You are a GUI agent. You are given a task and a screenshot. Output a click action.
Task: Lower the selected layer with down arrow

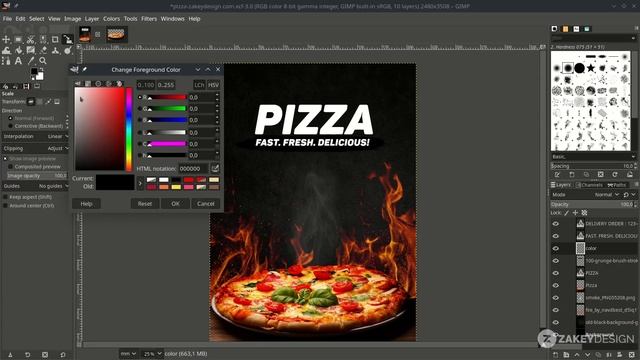click(587, 355)
